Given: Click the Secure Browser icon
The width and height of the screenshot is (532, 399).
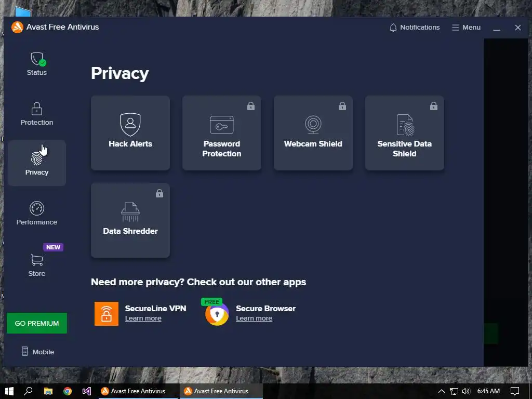Looking at the screenshot, I should [x=217, y=314].
